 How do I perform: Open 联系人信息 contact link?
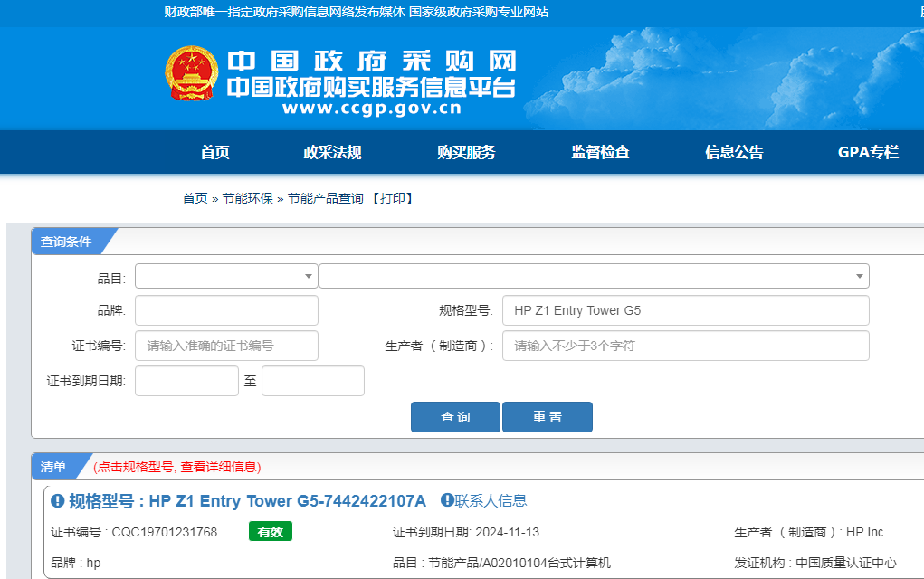[491, 500]
